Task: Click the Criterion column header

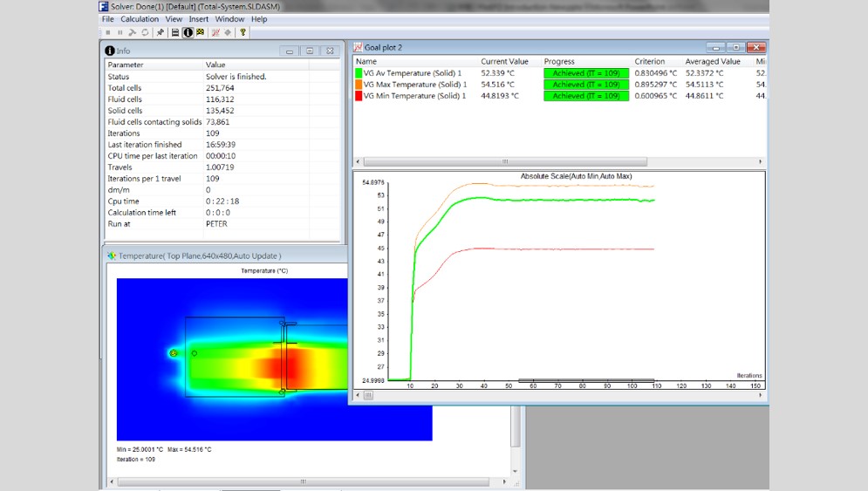Action: pos(649,61)
